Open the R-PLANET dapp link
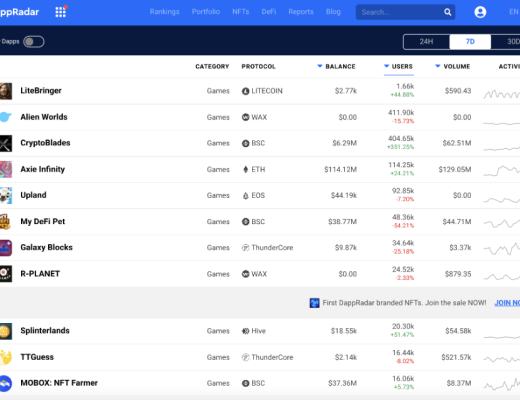The width and height of the screenshot is (520, 400). click(x=40, y=274)
